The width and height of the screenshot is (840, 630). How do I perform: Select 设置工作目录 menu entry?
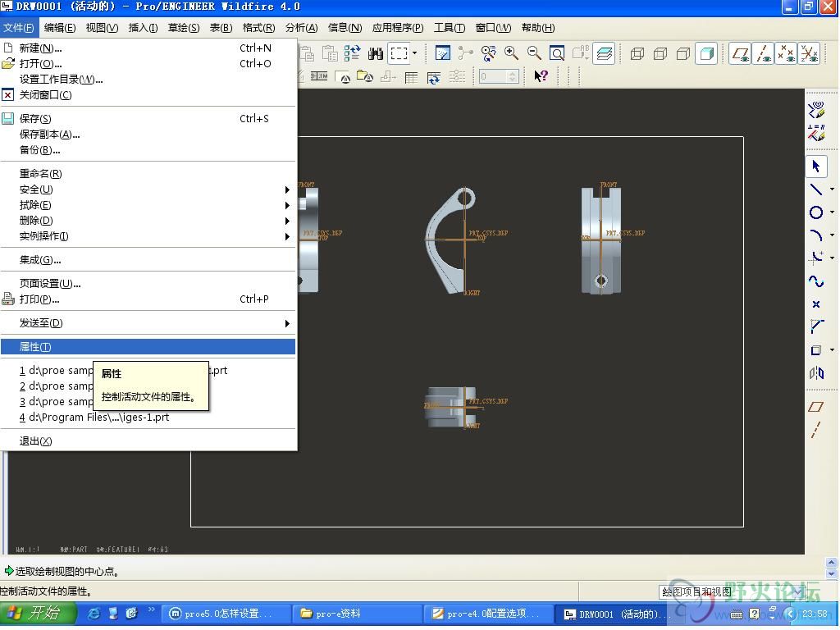[x=148, y=80]
